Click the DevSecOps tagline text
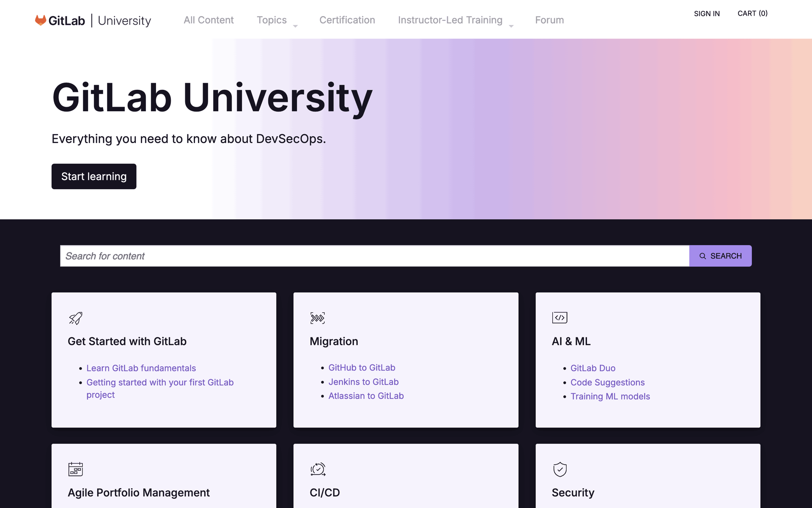The width and height of the screenshot is (812, 508). (x=189, y=139)
